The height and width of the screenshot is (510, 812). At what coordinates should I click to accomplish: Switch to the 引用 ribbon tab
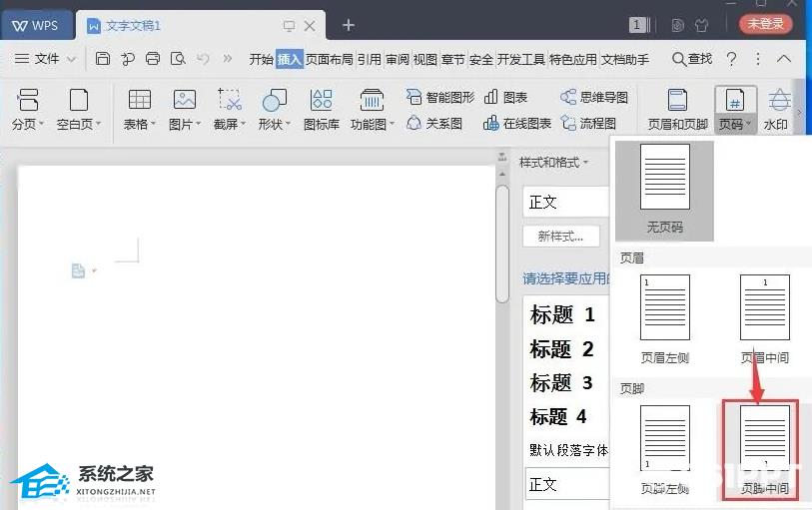pos(370,59)
